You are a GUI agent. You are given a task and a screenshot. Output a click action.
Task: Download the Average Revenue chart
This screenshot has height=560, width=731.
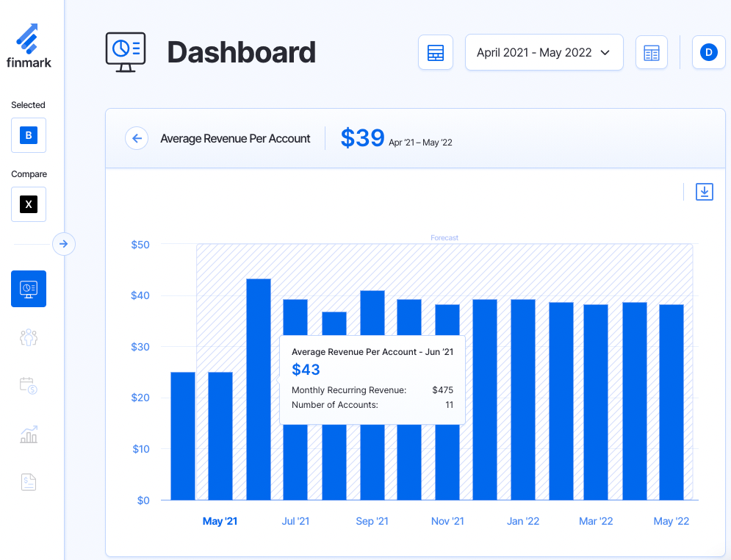point(704,191)
